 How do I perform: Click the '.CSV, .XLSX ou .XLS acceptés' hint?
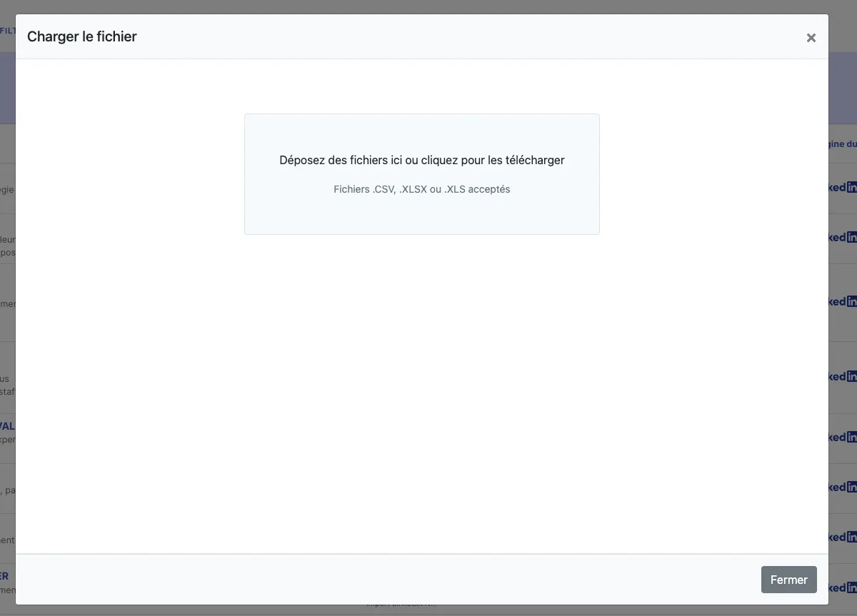(421, 189)
